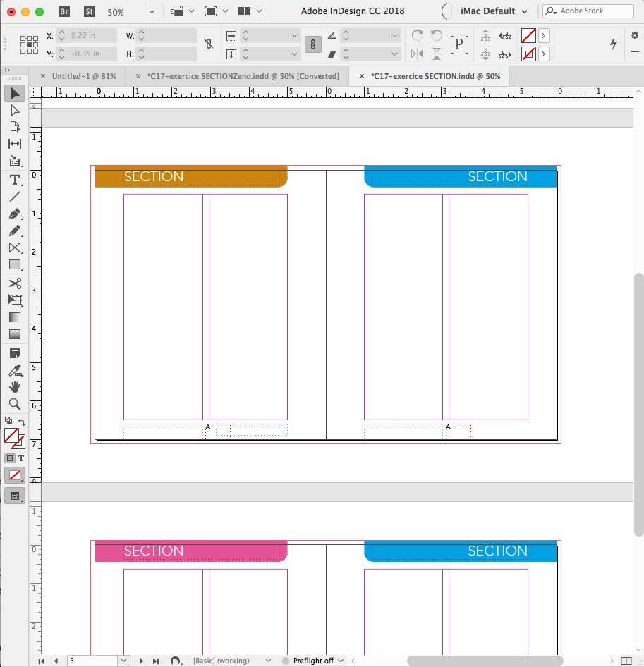Open the iMac Default workspace switcher
This screenshot has width=644, height=667.
point(494,11)
